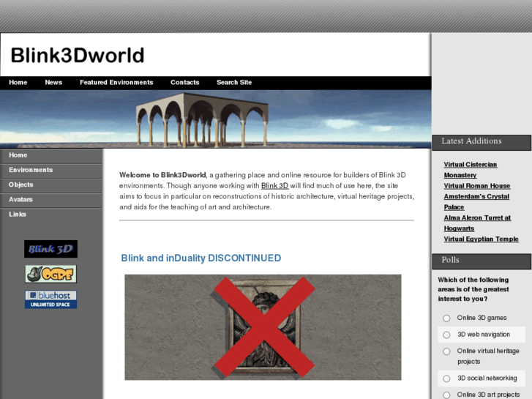Click the Latest Additions panel header
This screenshot has width=532, height=399.
point(482,142)
